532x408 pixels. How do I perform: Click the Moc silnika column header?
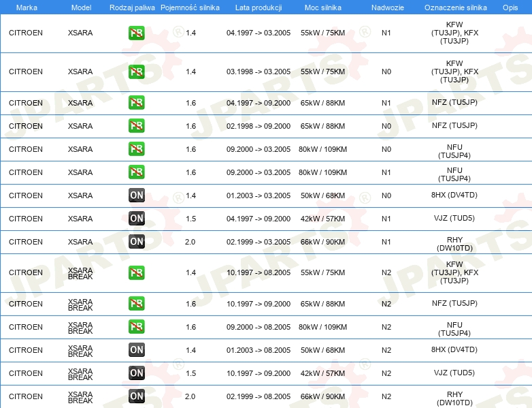click(323, 7)
